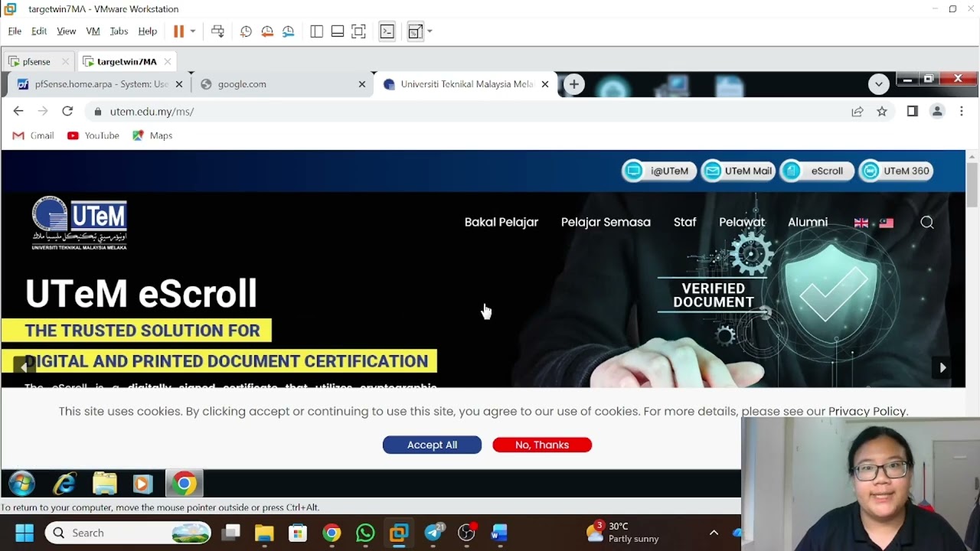
Task: Open Chrome tab search chevron
Action: (878, 83)
